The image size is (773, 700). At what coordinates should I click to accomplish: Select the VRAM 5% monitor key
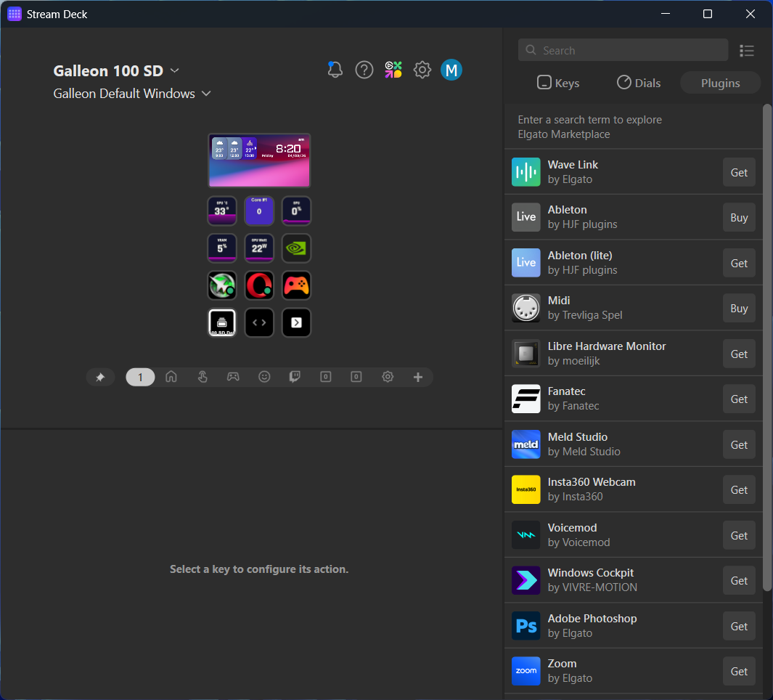tap(222, 248)
